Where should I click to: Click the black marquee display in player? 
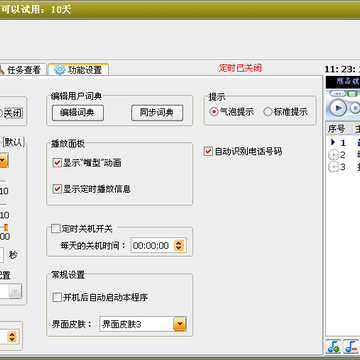click(343, 82)
